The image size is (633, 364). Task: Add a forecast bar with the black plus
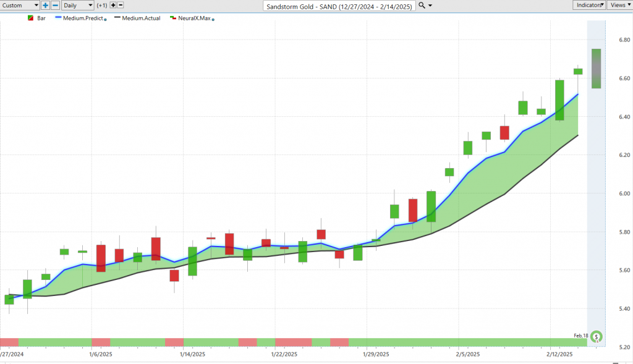tap(113, 5)
